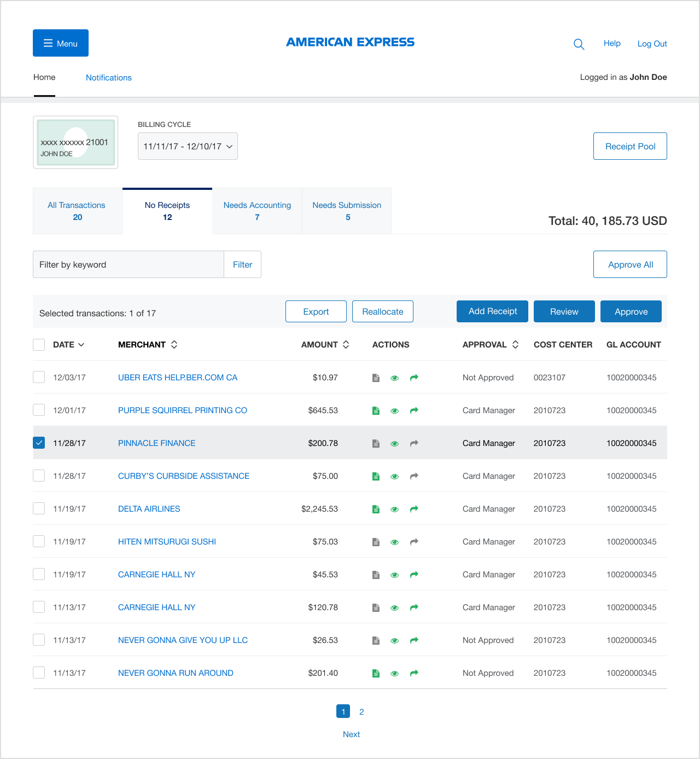Viewport: 700px width, 759px height.
Task: Click the Reallocate button
Action: [x=383, y=311]
